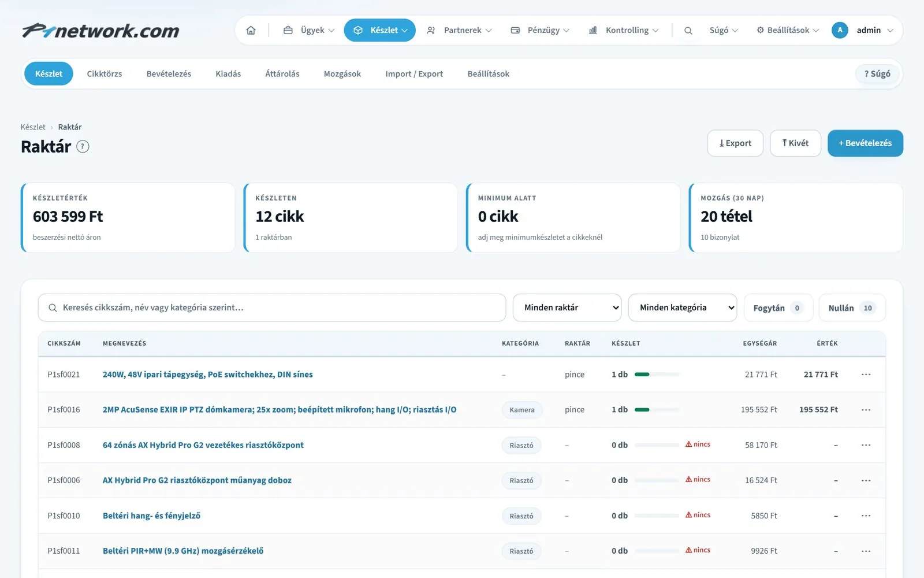Open the Kontrolling dropdown menu

pos(623,30)
